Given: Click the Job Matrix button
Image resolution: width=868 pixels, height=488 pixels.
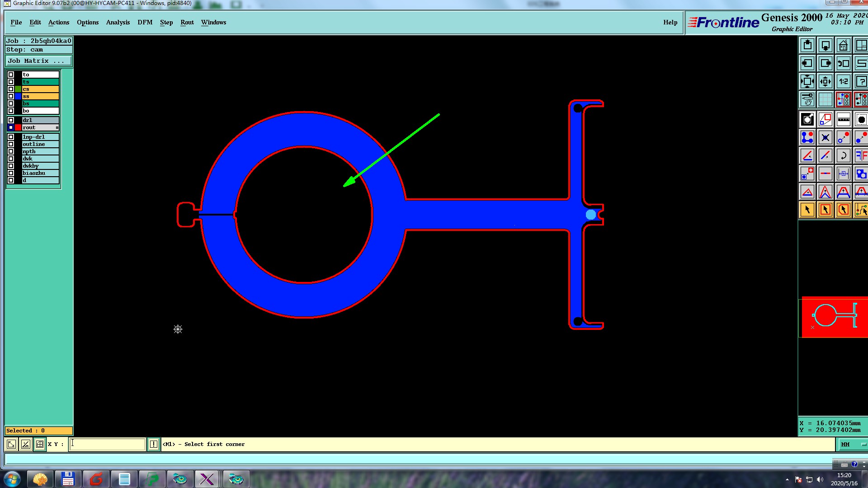Looking at the screenshot, I should click(38, 61).
